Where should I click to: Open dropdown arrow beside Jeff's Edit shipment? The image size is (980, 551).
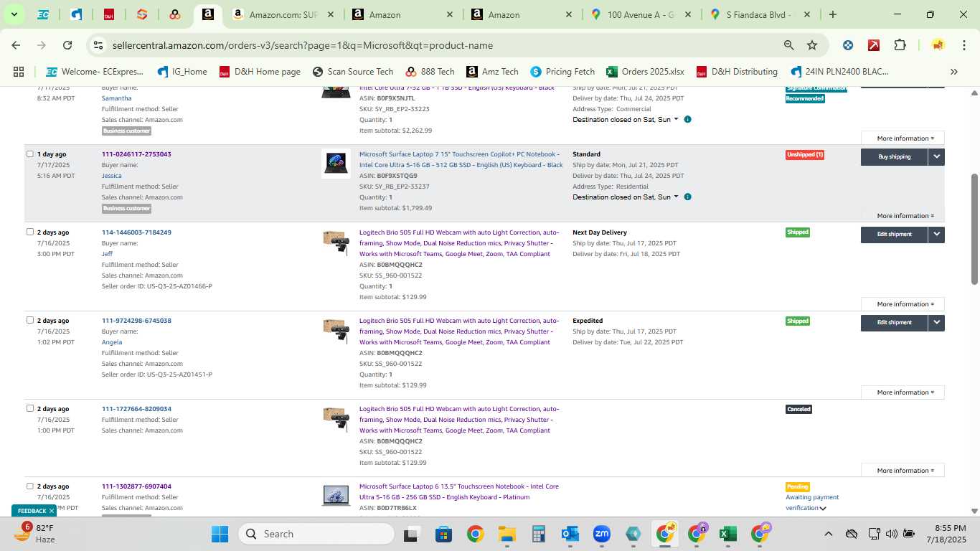(936, 234)
